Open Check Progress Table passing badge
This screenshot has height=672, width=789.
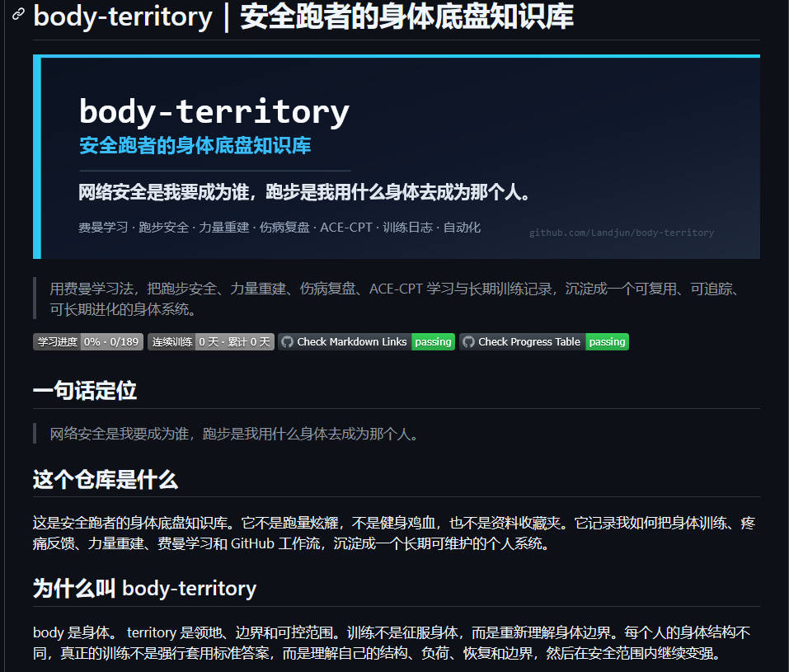tap(544, 342)
